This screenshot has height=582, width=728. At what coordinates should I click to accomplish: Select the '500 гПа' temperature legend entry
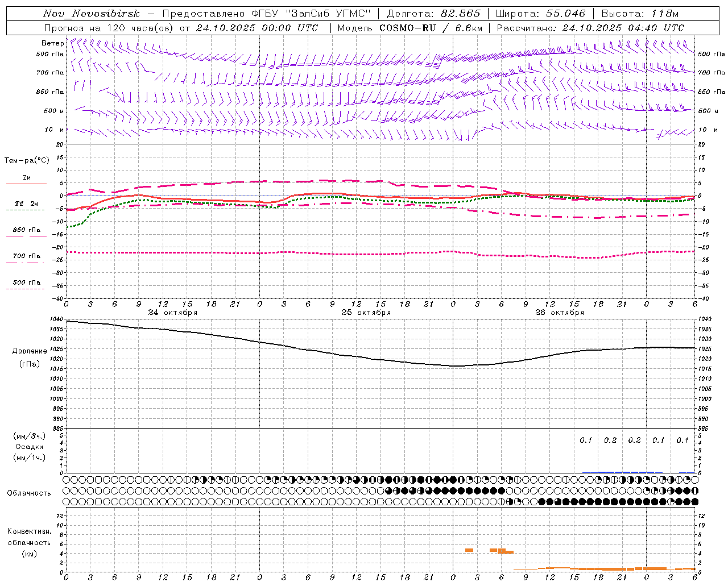tap(27, 282)
